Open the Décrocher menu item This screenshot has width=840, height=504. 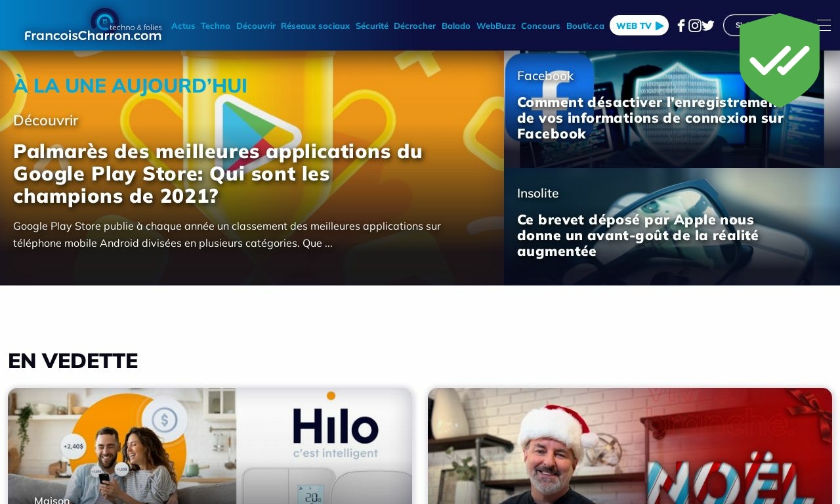[x=415, y=26]
